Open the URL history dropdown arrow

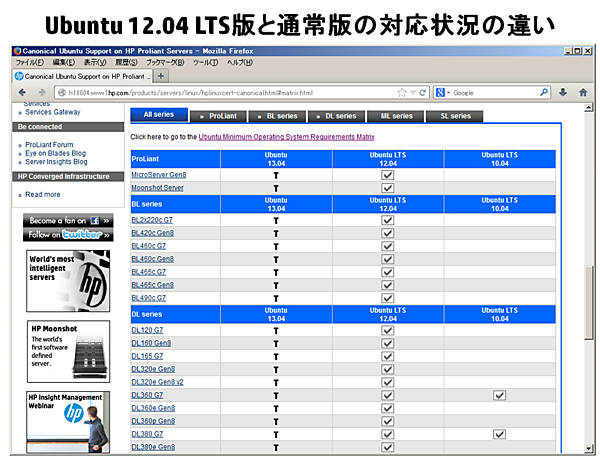coord(412,93)
